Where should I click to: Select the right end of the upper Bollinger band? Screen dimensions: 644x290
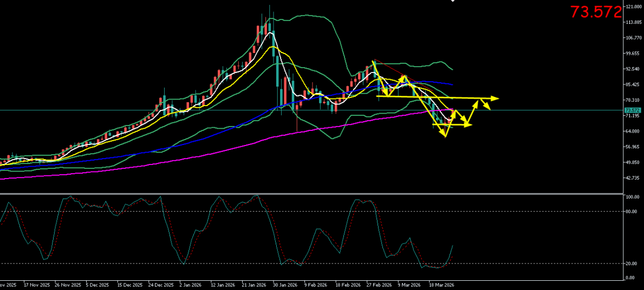pyautogui.click(x=452, y=69)
